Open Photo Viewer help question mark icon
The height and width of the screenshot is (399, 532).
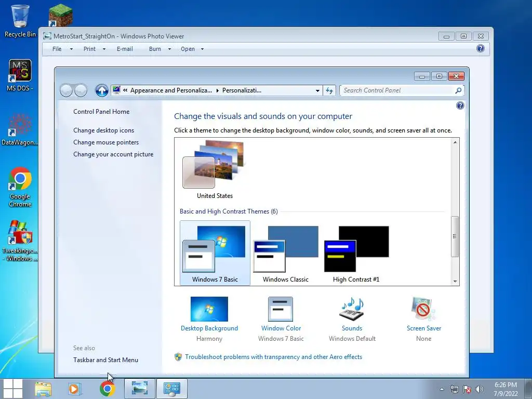coord(481,48)
